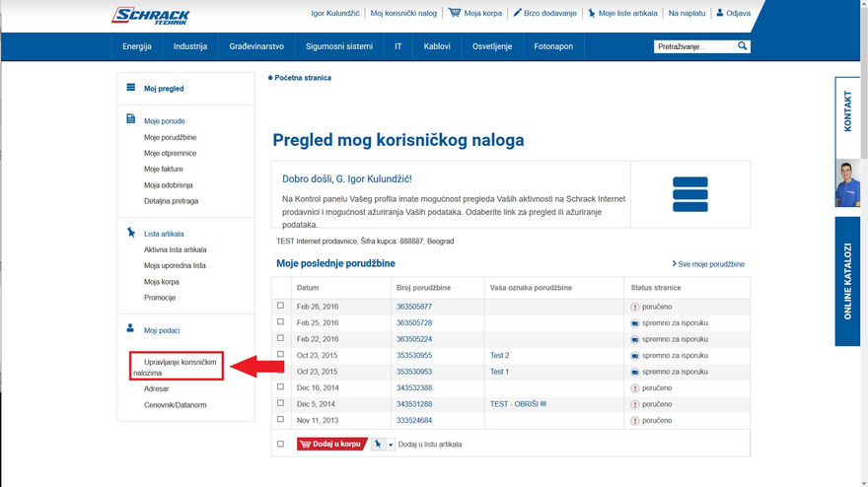The height and width of the screenshot is (487, 868).
Task: Open Na naplatu link
Action: pyautogui.click(x=687, y=13)
